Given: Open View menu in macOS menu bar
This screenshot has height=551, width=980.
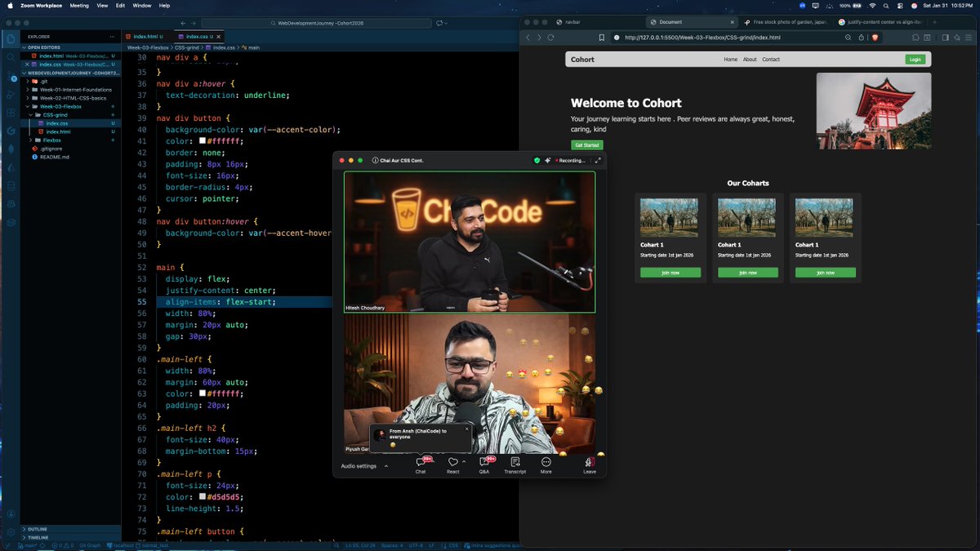Looking at the screenshot, I should [102, 5].
